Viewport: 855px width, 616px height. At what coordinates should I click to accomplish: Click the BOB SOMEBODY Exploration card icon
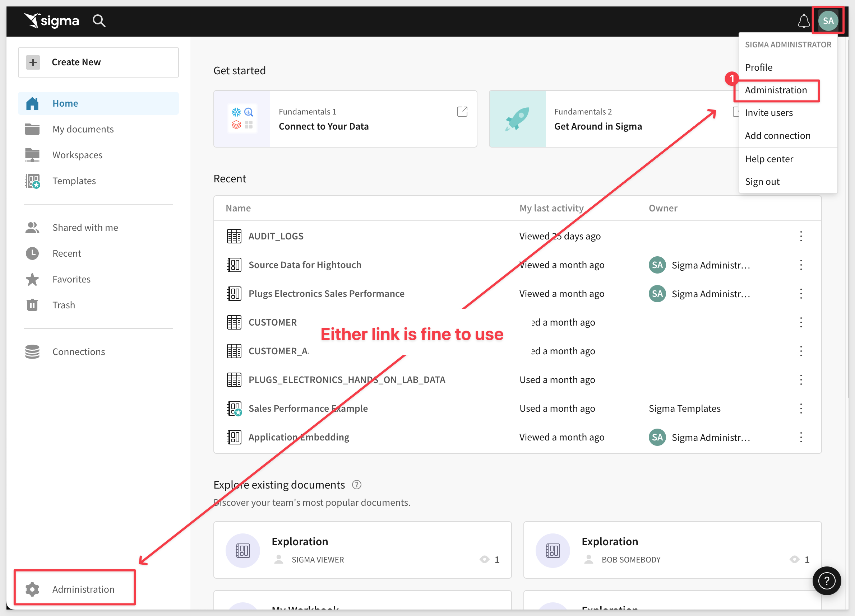pos(553,550)
